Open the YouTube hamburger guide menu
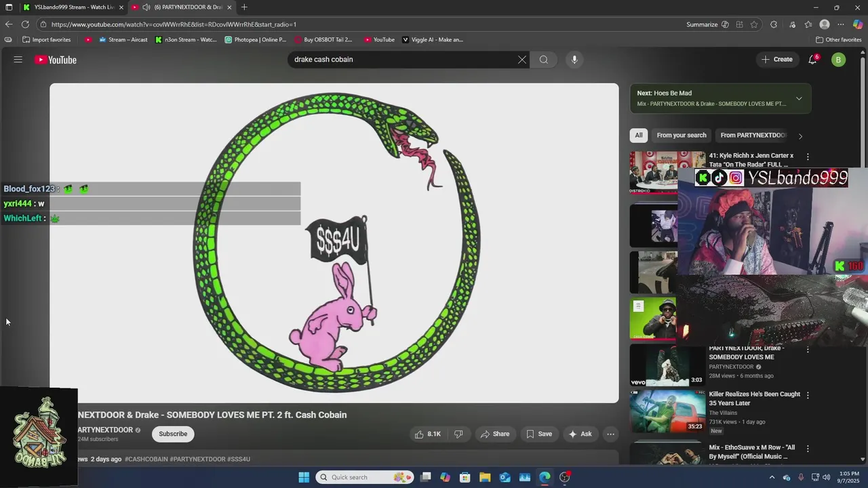868x488 pixels. 18,60
